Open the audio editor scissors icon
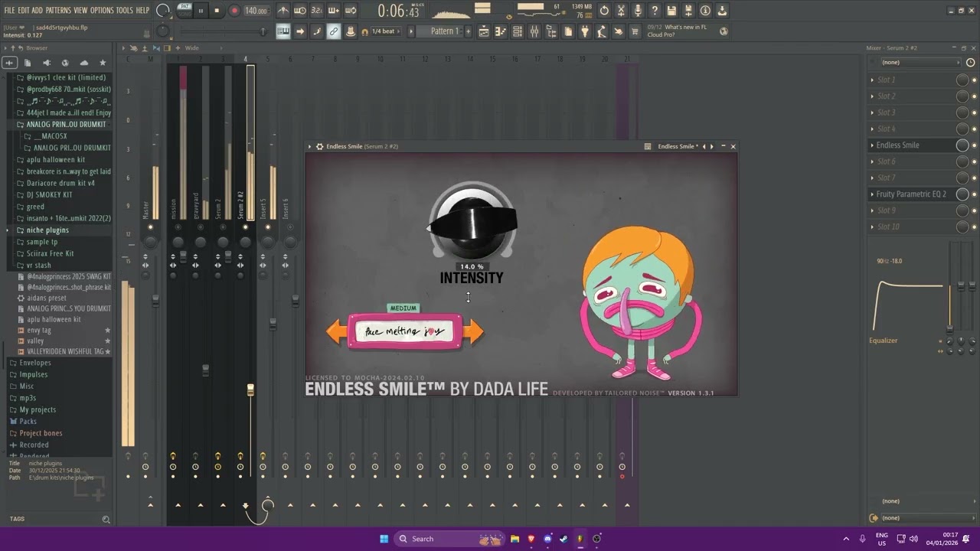The width and height of the screenshot is (980, 551). click(622, 11)
